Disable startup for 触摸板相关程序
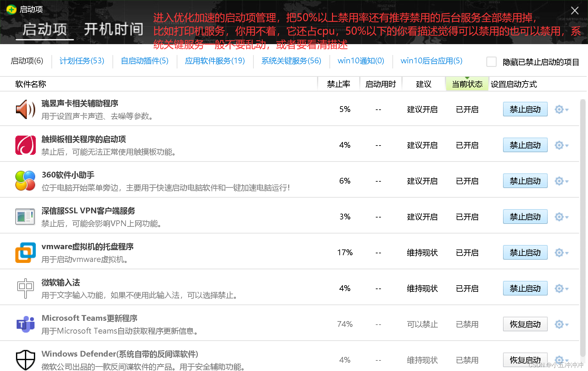 [525, 145]
